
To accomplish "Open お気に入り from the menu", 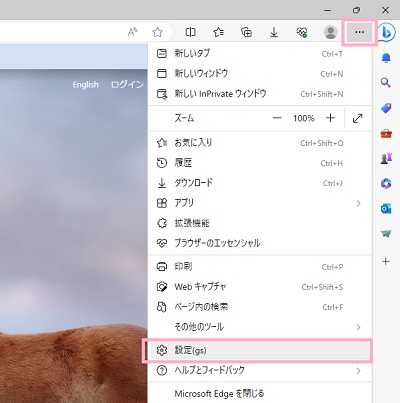I will coord(260,143).
